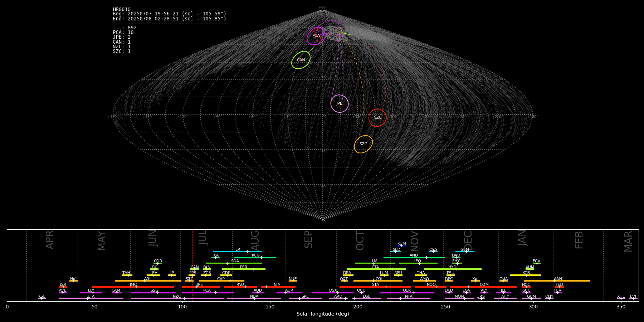Select the KCG shower bar in timeline
The width and height of the screenshot is (644, 322).
(255, 257)
